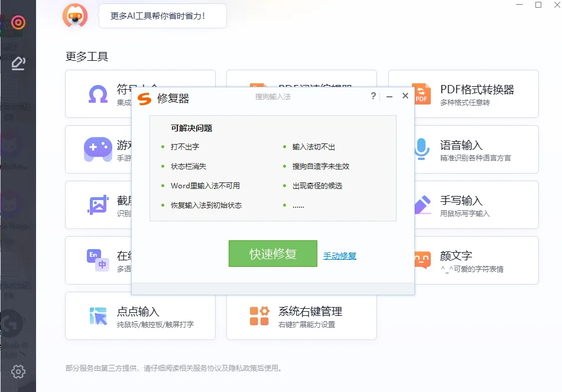Open the 系统右键管理 grid icon
Screen dimensions: 562x392
point(260,316)
